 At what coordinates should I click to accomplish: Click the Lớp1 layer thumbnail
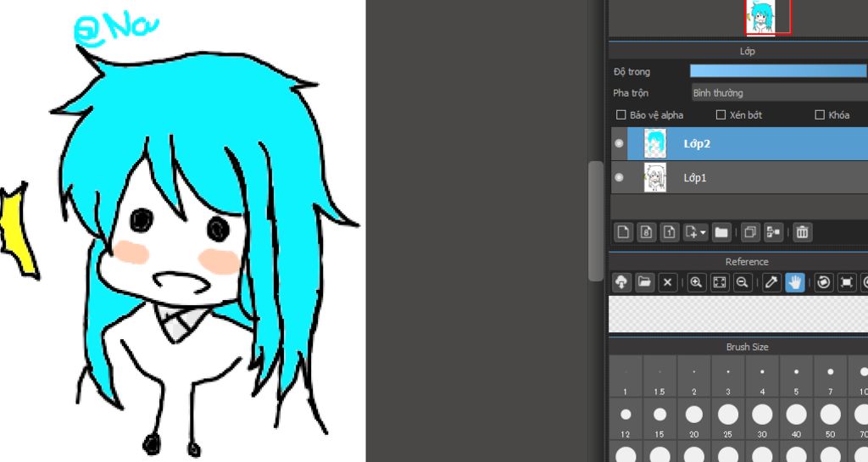point(655,178)
